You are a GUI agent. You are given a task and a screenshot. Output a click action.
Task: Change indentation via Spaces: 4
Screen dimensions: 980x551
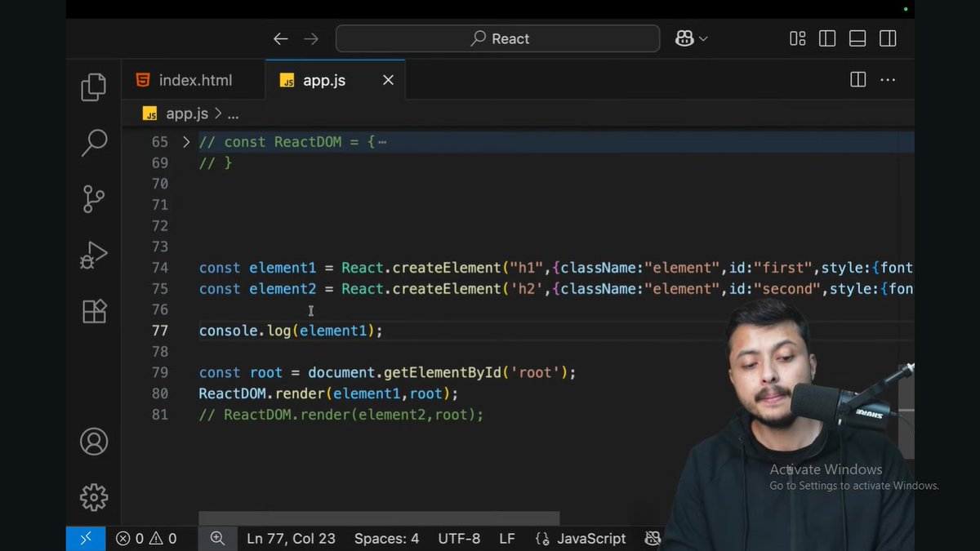(386, 539)
